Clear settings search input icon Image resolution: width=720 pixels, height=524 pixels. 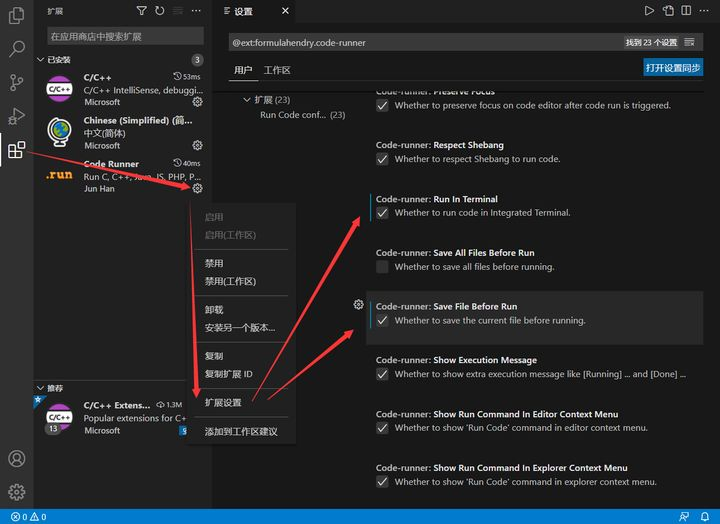pyautogui.click(x=689, y=42)
